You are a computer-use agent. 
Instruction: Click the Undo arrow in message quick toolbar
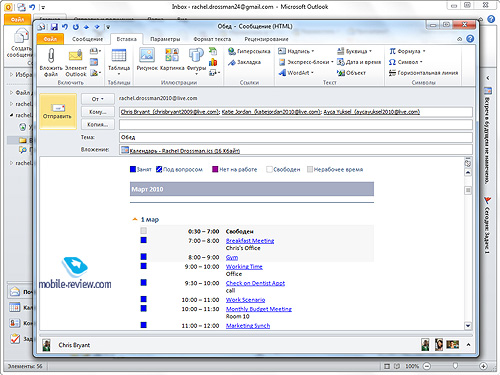pyautogui.click(x=65, y=27)
